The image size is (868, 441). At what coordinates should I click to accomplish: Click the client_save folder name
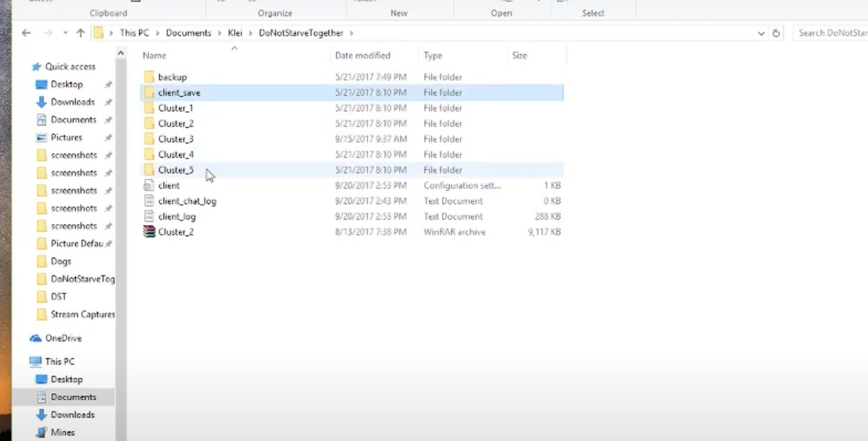[x=179, y=93]
